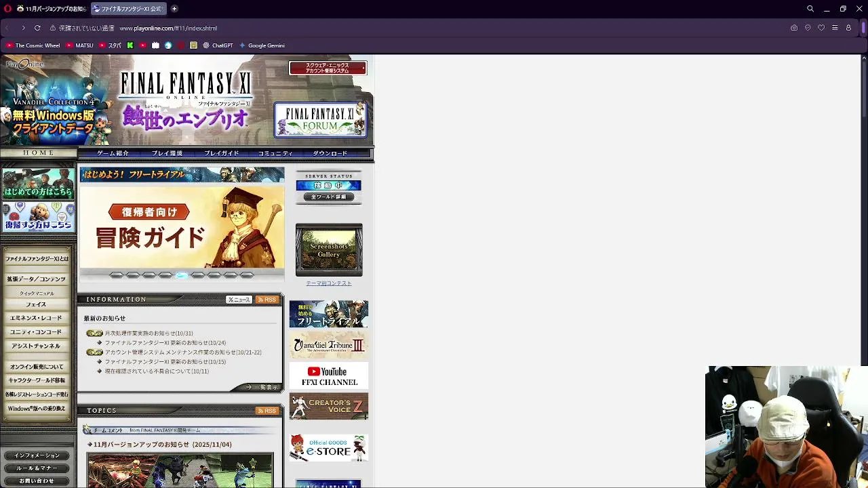
Task: Click the 全ワールド詳細 server status button
Action: tap(329, 197)
